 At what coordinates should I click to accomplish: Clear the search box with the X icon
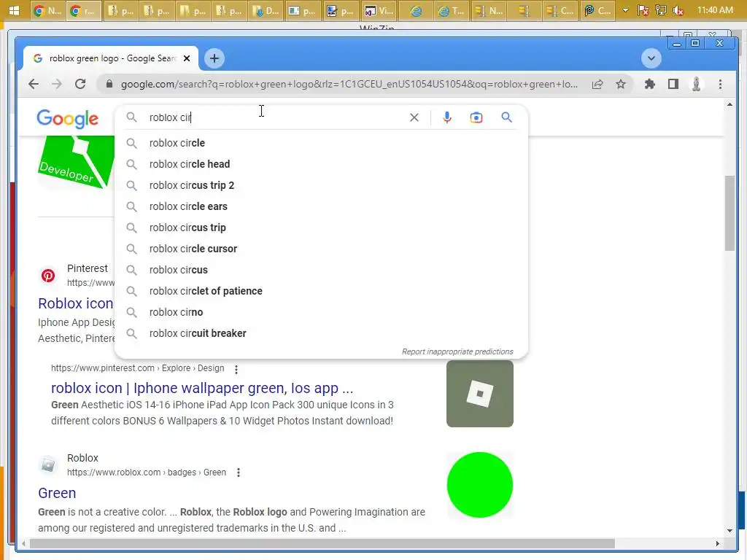coord(414,117)
